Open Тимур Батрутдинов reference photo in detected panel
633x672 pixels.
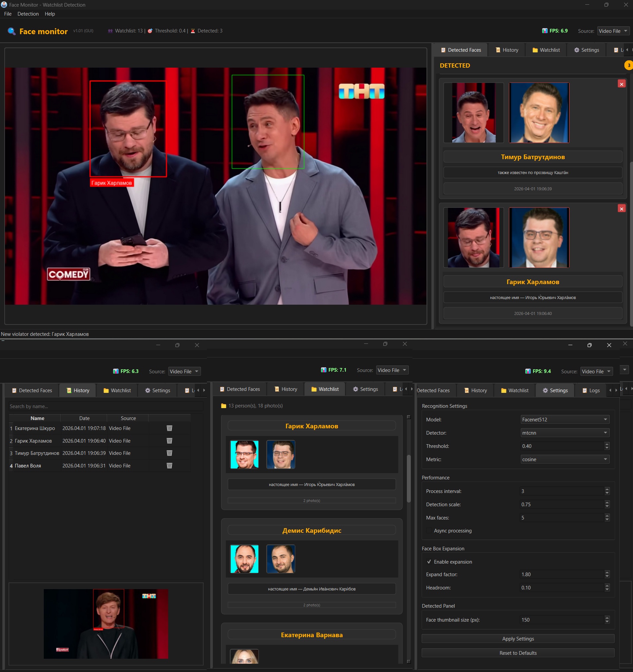[539, 113]
